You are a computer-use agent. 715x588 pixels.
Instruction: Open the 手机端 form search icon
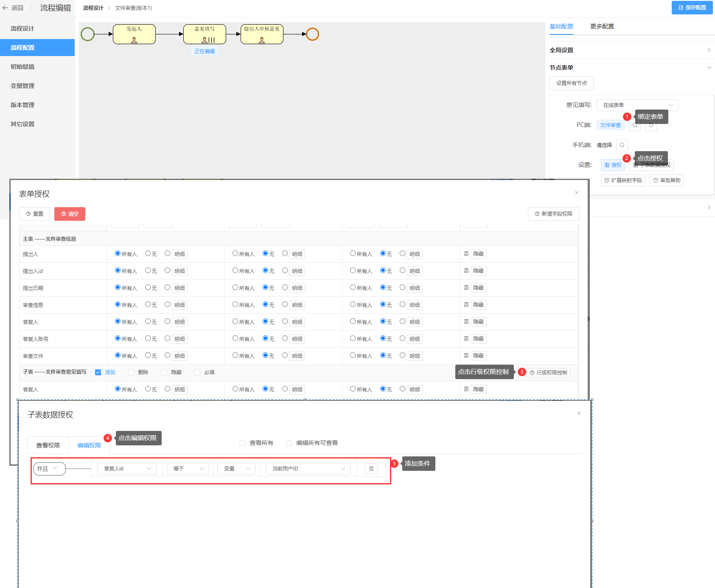(x=622, y=145)
